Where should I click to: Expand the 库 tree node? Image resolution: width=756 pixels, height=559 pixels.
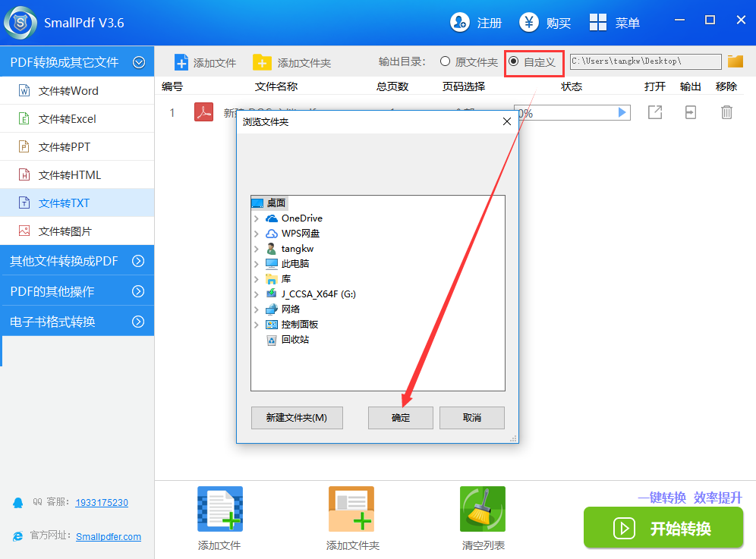point(257,279)
